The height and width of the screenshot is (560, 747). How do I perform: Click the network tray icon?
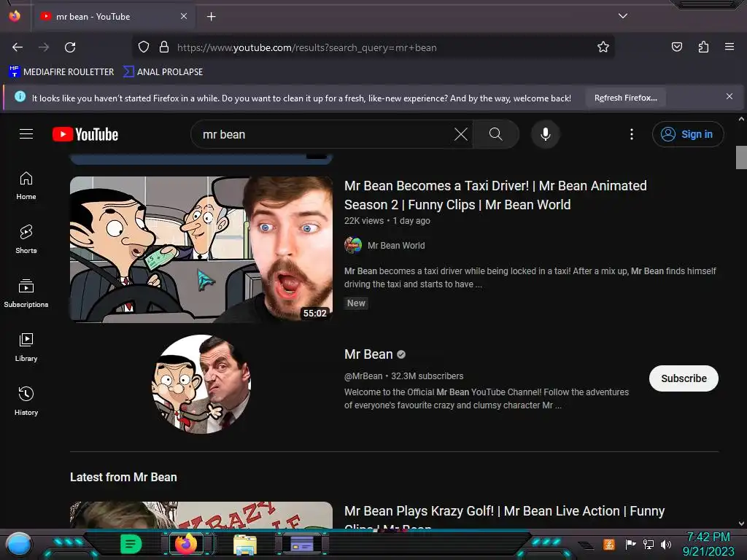[648, 544]
